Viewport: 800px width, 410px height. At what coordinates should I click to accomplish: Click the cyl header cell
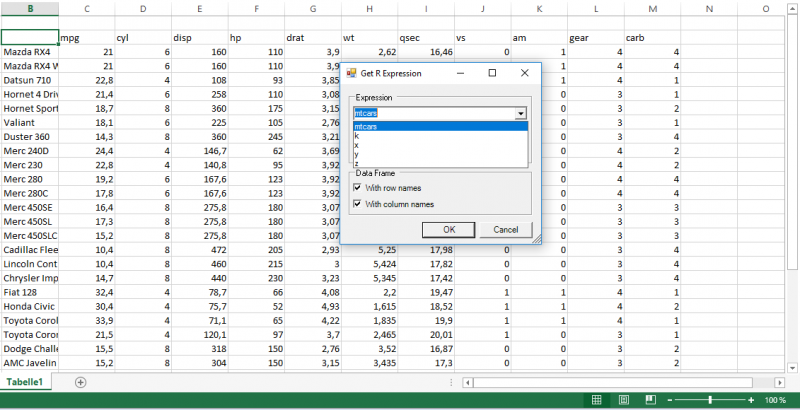pyautogui.click(x=143, y=38)
